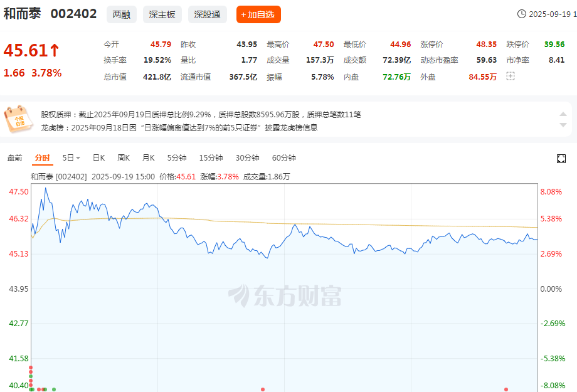The height and width of the screenshot is (392, 577).
Task: Switch to the 5分钟 chart
Action: [x=177, y=158]
